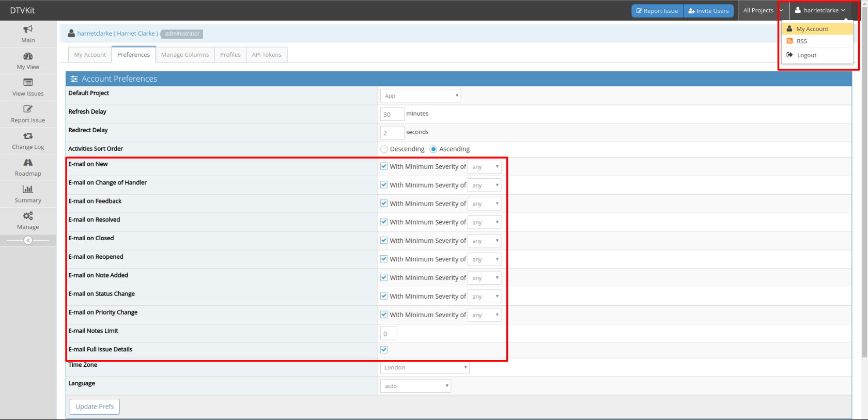Click the Update Prefs button
This screenshot has width=868, height=420.
(x=95, y=407)
